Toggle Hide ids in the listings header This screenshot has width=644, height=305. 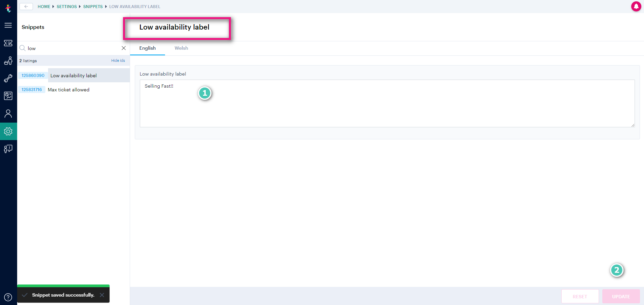point(118,60)
